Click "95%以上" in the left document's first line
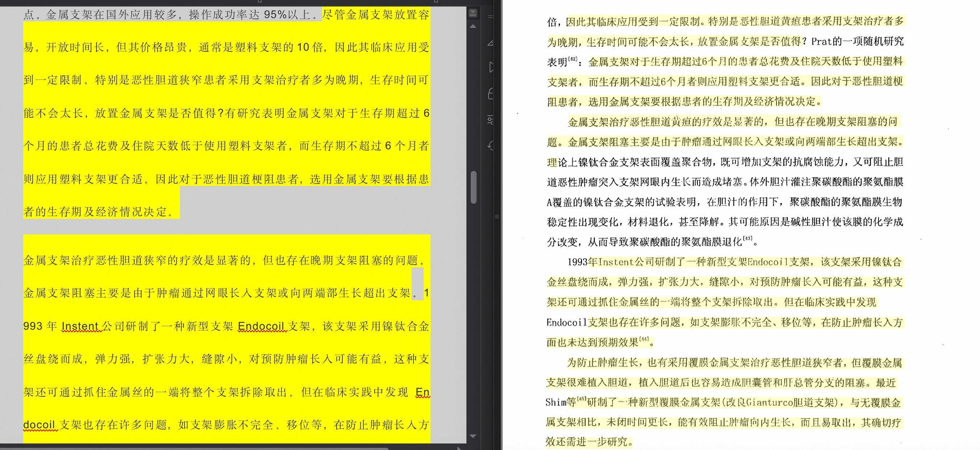The image size is (980, 450). tap(287, 14)
